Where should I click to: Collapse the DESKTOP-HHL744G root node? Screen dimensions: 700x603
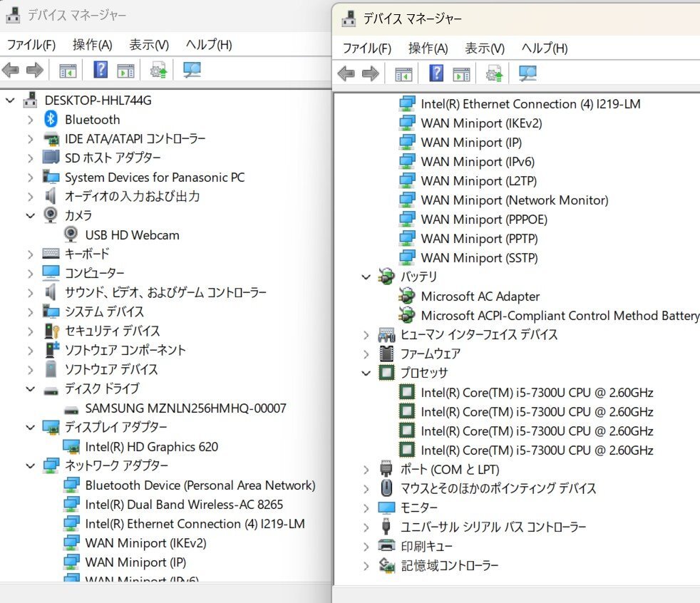click(x=9, y=100)
